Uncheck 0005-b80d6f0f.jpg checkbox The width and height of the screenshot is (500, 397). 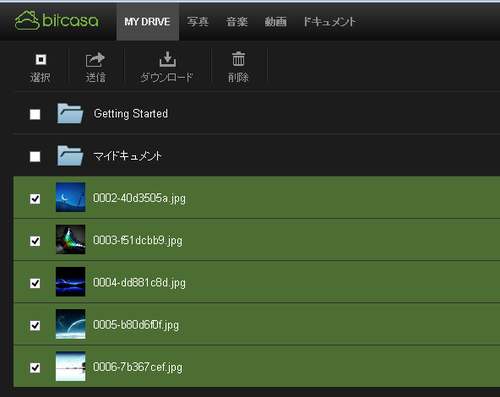pyautogui.click(x=35, y=325)
